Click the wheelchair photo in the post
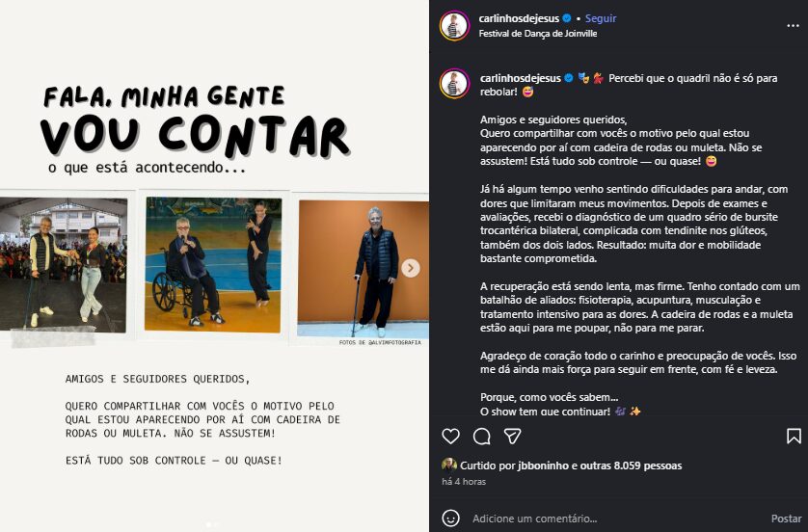The image size is (808, 532). tap(213, 264)
